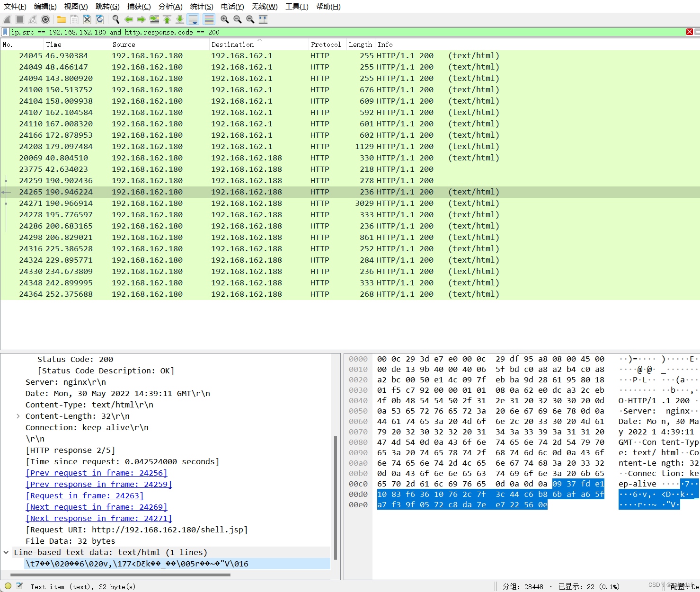The image size is (700, 592).
Task: Zoom in the packet text
Action: (x=225, y=19)
